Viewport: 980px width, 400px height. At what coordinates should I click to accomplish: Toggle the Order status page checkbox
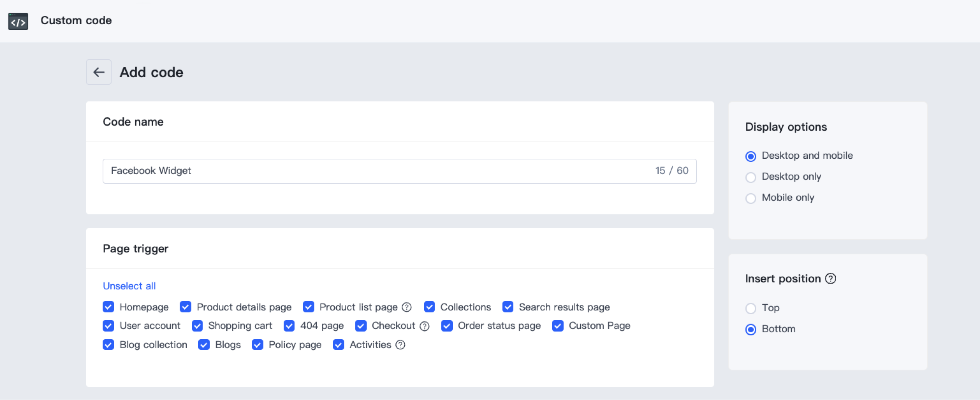point(447,326)
